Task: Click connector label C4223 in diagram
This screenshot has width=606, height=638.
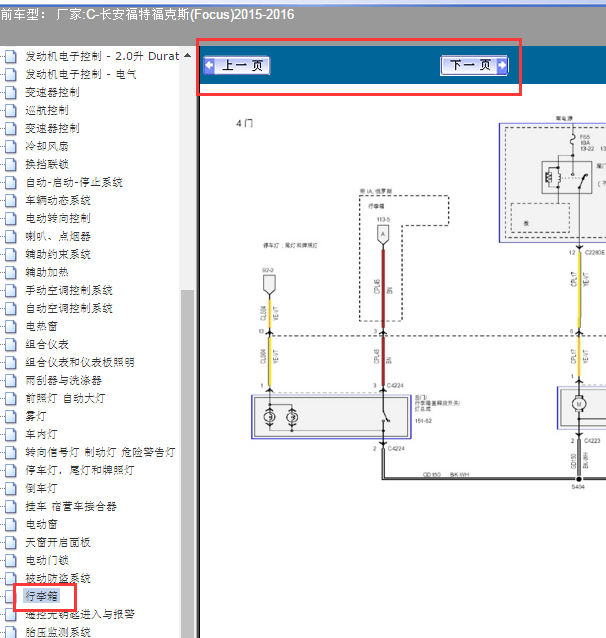Action: point(592,441)
